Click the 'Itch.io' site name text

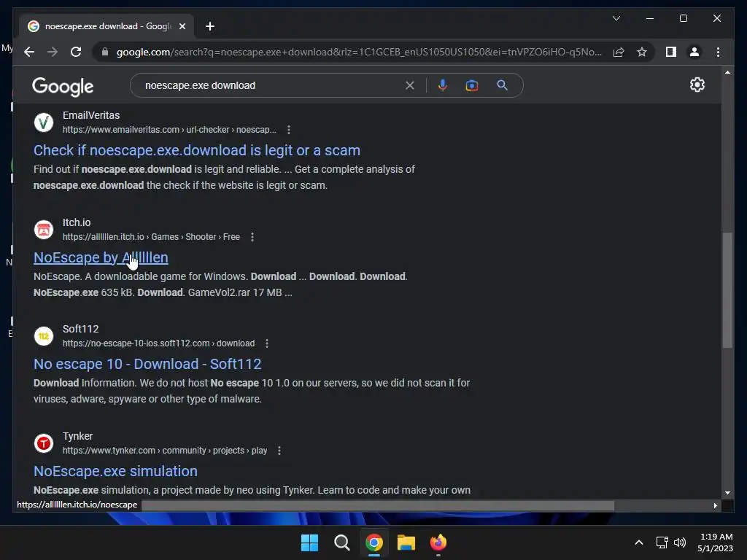(76, 222)
